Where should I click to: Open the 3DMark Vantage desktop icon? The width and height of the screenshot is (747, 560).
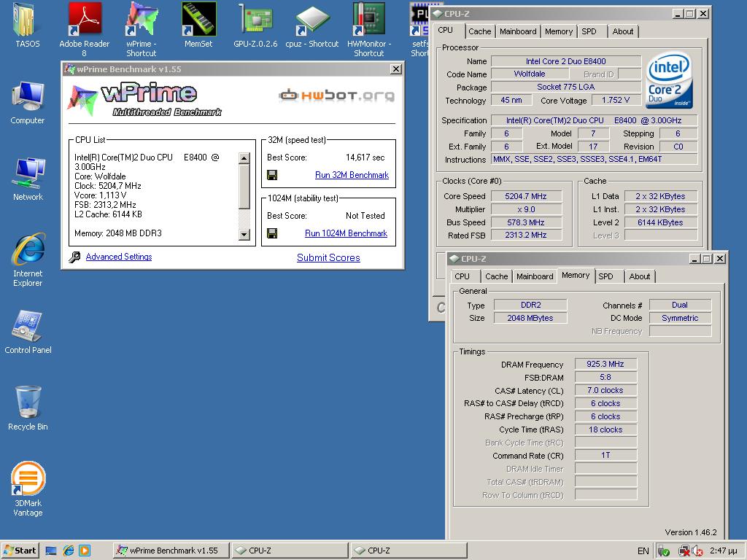point(28,478)
